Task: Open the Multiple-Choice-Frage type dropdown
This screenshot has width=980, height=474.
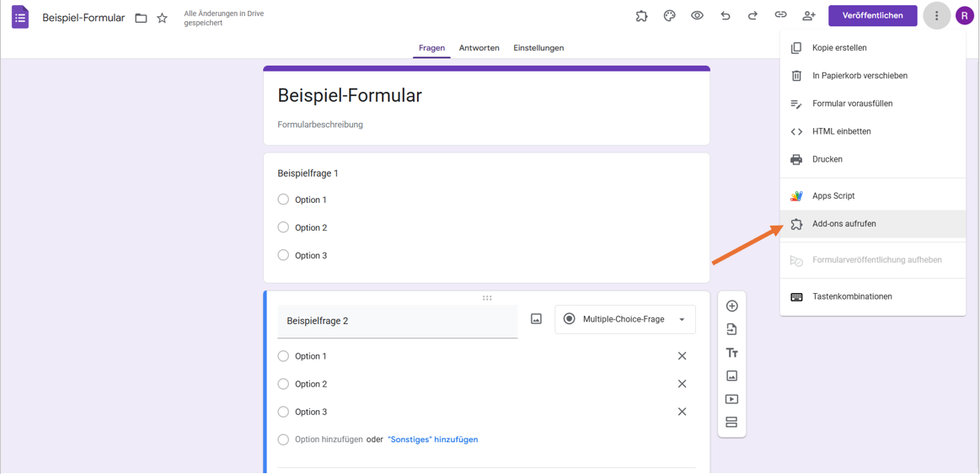Action: point(624,320)
